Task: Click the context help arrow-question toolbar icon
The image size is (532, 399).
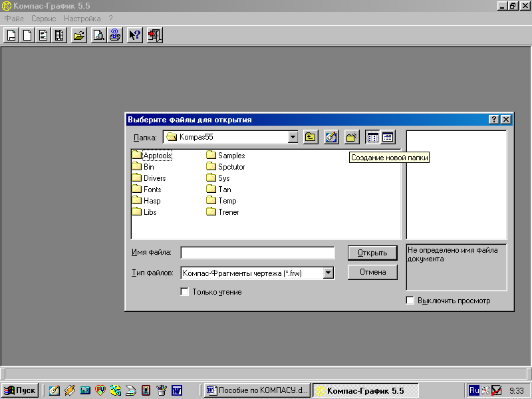Action: [x=134, y=35]
